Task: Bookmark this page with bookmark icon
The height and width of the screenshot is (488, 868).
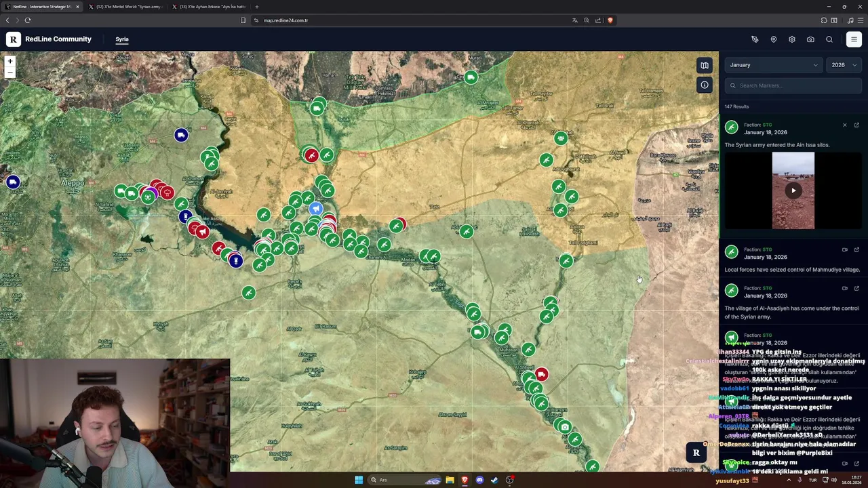Action: (x=243, y=20)
